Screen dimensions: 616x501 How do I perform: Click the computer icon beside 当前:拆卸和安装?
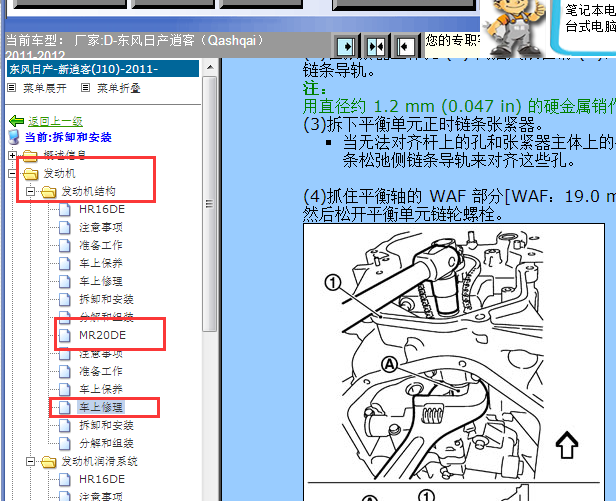pos(14,137)
